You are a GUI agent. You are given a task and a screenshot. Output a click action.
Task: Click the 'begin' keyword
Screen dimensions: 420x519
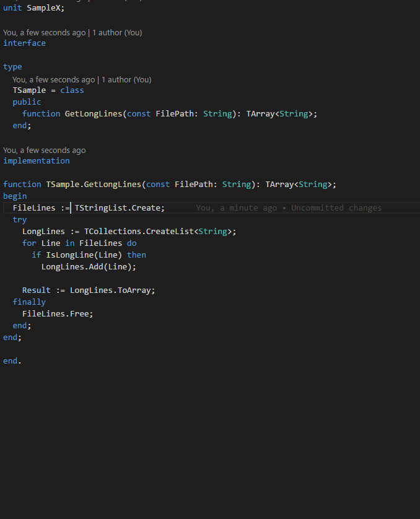pos(15,196)
